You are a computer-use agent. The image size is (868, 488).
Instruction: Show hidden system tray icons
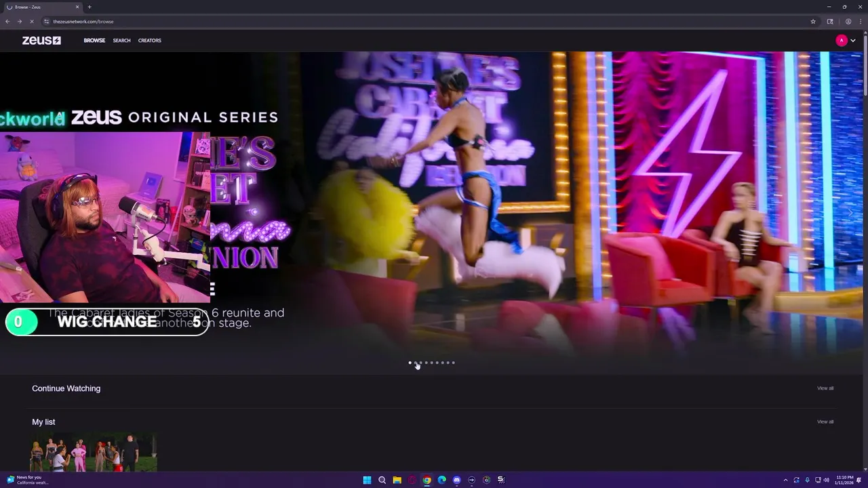click(785, 480)
